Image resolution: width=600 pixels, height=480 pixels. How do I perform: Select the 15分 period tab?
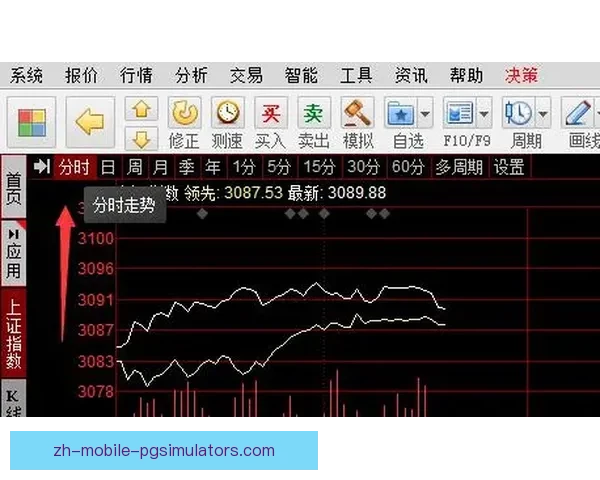click(320, 167)
